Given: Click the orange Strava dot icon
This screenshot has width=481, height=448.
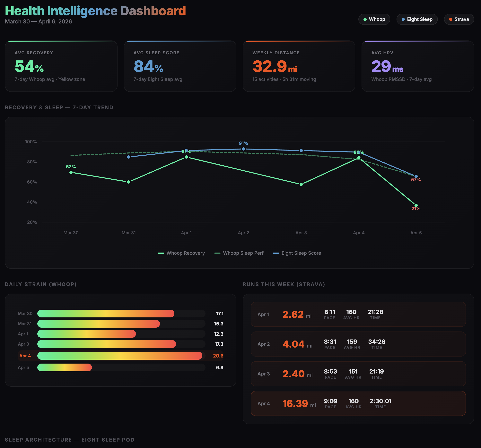Looking at the screenshot, I should 451,19.
